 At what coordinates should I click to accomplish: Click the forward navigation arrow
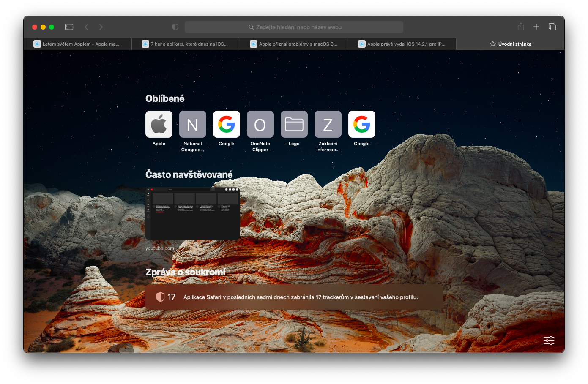(101, 27)
